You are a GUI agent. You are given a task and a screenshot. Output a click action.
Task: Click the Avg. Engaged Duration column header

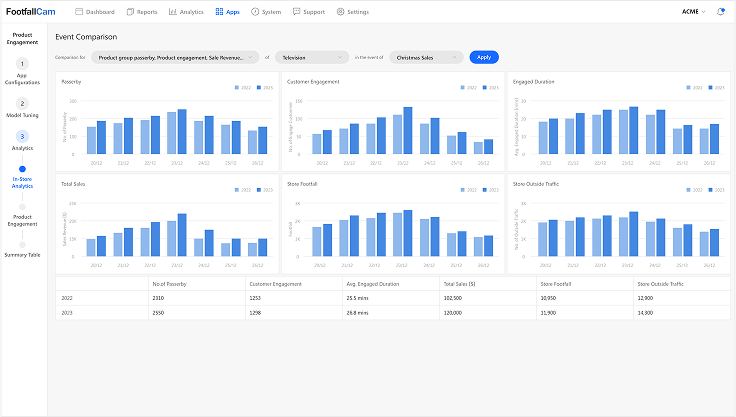[373, 284]
